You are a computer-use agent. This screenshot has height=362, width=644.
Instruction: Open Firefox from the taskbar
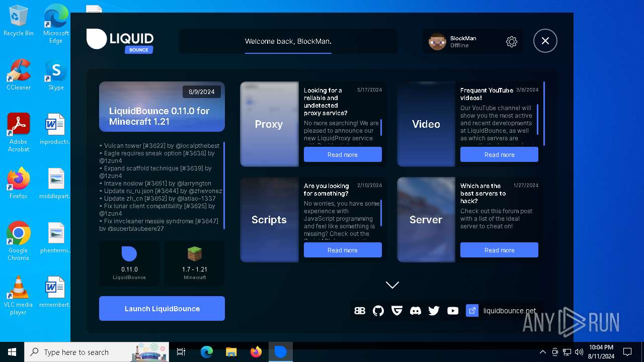(x=256, y=352)
